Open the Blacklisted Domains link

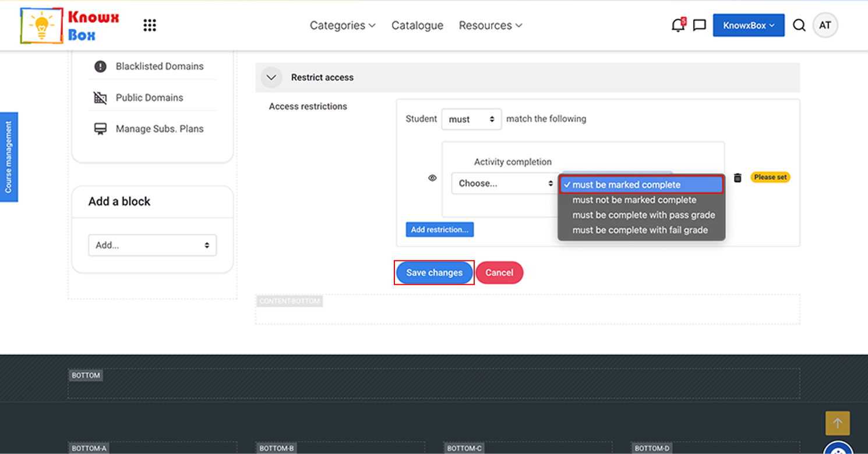pos(160,66)
